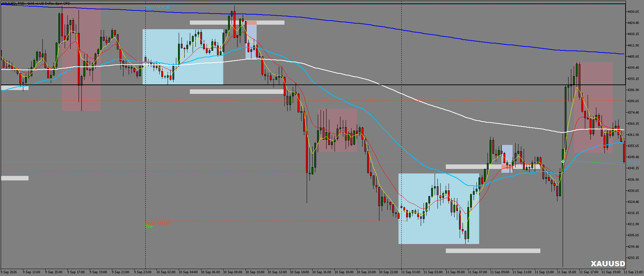Click the 9 Sep 23:00 time label
Screen dimensions: 644x276
coord(143,272)
